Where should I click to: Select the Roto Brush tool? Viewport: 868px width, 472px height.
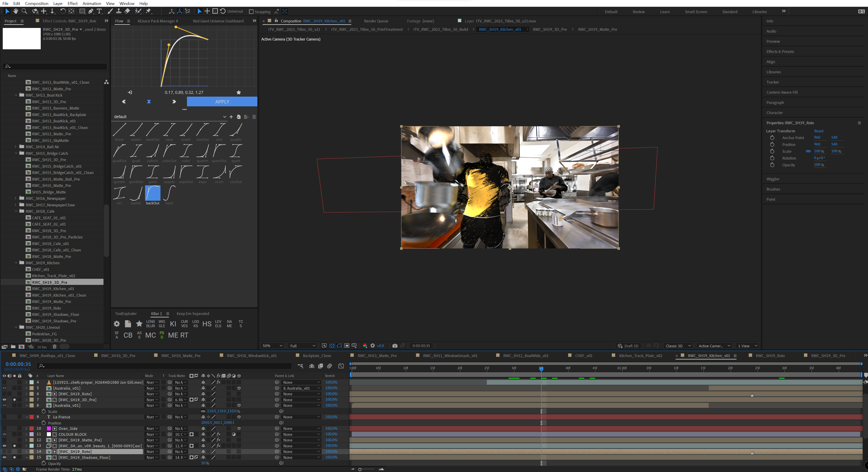(138, 11)
